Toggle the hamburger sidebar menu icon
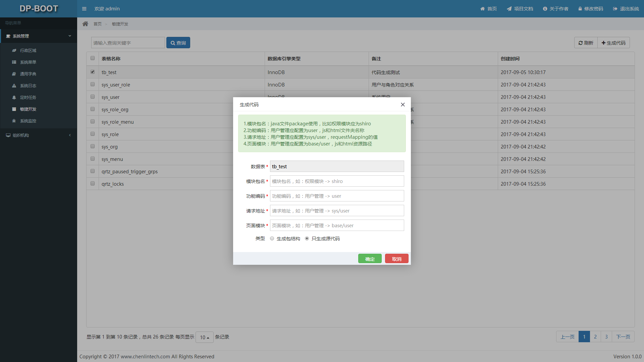Screen dimensions: 644x362 pos(84,9)
